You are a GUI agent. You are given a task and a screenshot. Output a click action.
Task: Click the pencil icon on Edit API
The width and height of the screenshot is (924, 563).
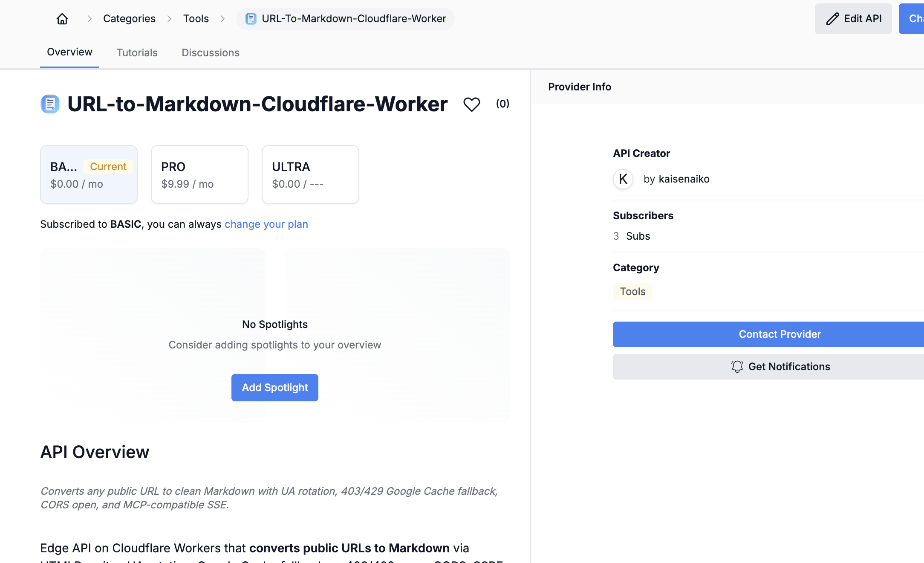[832, 19]
